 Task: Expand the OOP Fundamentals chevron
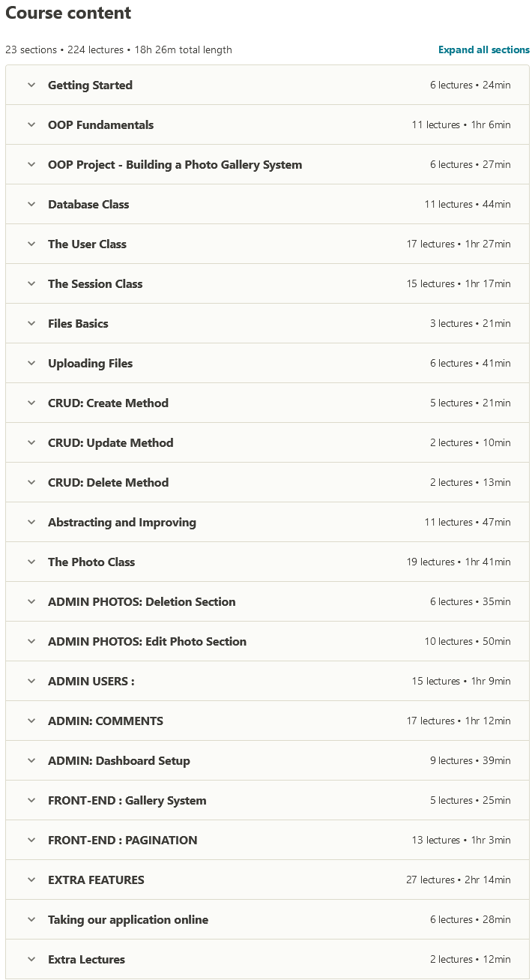(x=31, y=125)
